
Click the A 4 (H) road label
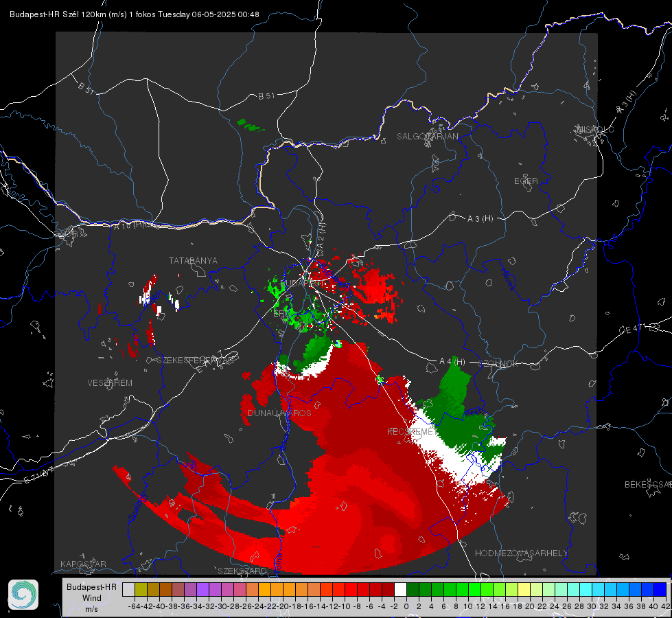coord(452,362)
